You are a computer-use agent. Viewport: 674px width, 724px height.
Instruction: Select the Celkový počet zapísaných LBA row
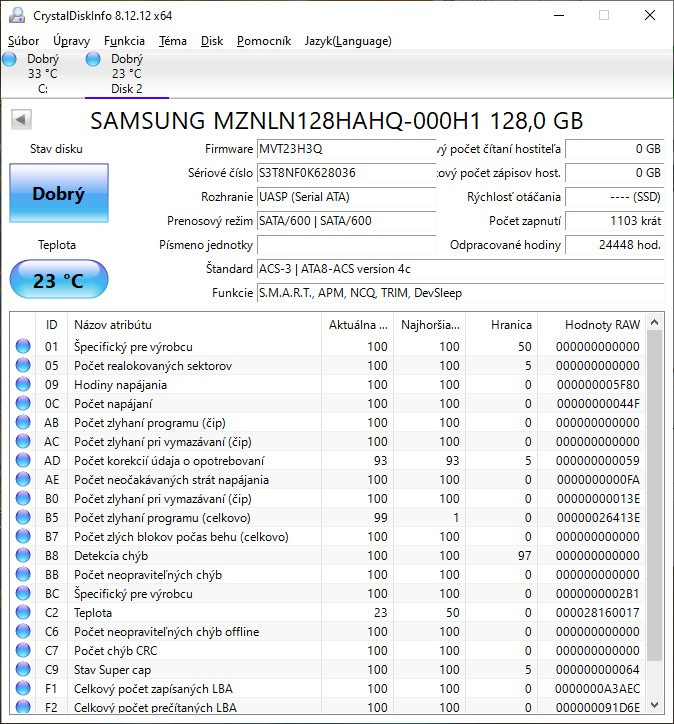[x=328, y=688]
